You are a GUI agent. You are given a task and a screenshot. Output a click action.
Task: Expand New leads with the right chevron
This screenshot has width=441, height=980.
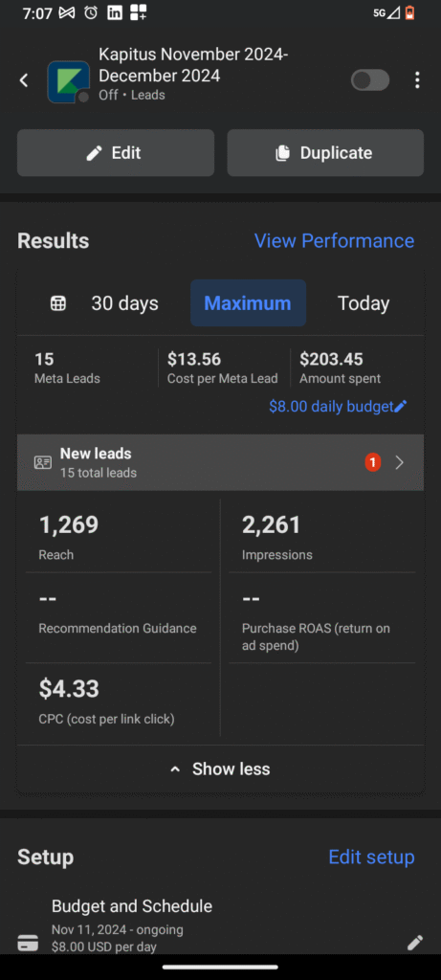(x=401, y=462)
